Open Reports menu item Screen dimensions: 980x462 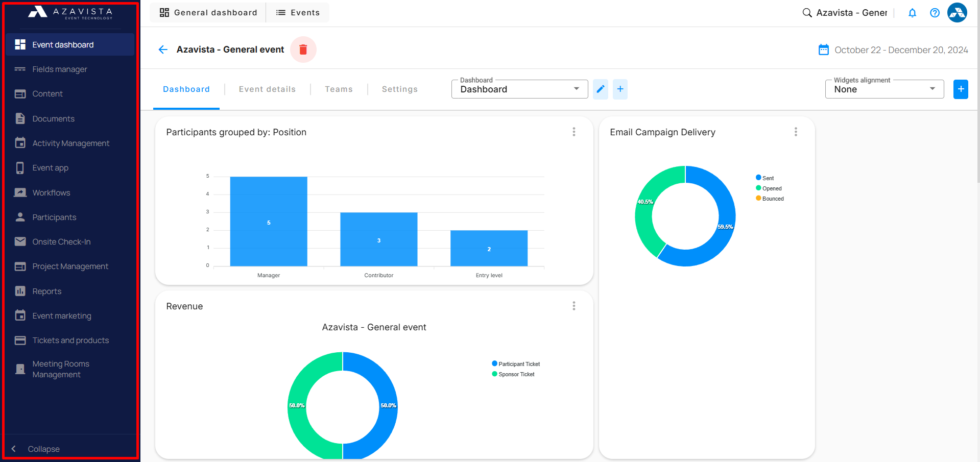70,291
